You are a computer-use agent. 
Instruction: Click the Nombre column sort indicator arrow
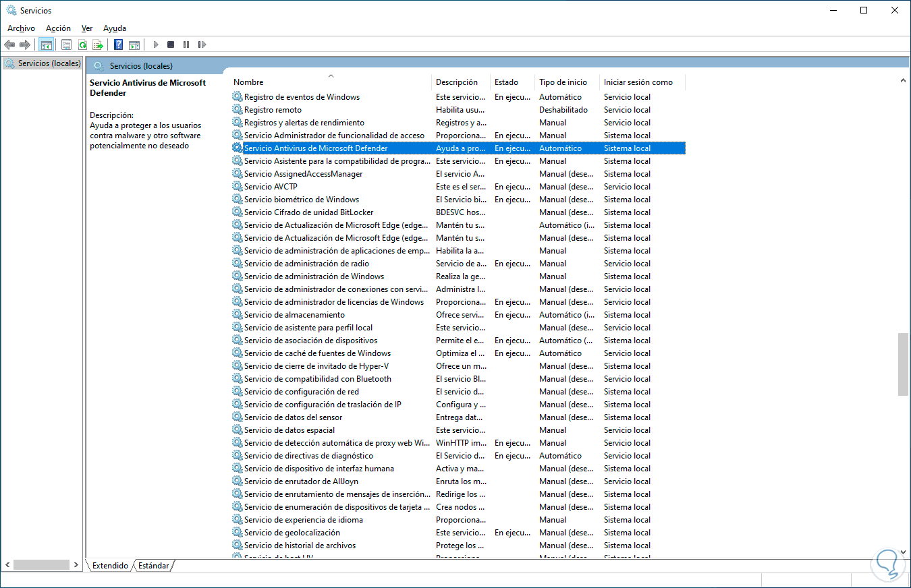331,76
